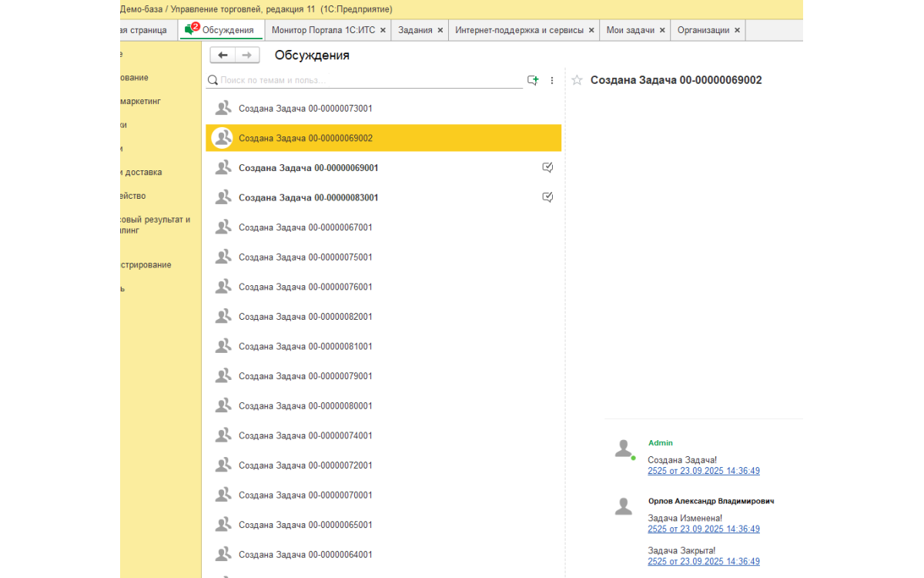Open link under Задача Закрыта! message
The height and width of the screenshot is (578, 924).
[x=703, y=561]
